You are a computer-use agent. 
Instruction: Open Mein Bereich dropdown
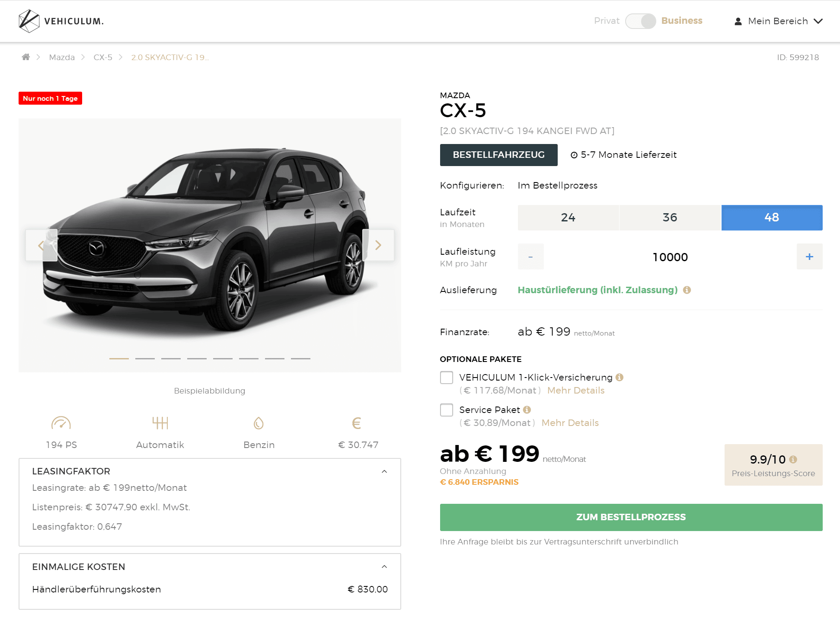778,21
